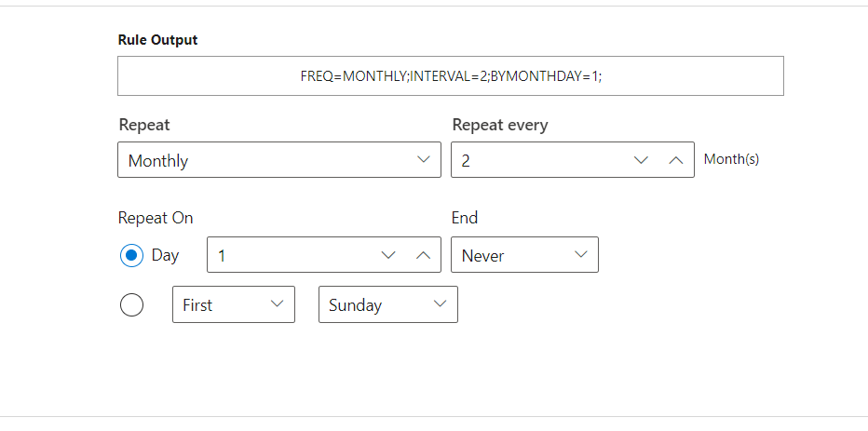Click the Month(s) unit label
Screen dimensions: 868x431
pyautogui.click(x=731, y=159)
